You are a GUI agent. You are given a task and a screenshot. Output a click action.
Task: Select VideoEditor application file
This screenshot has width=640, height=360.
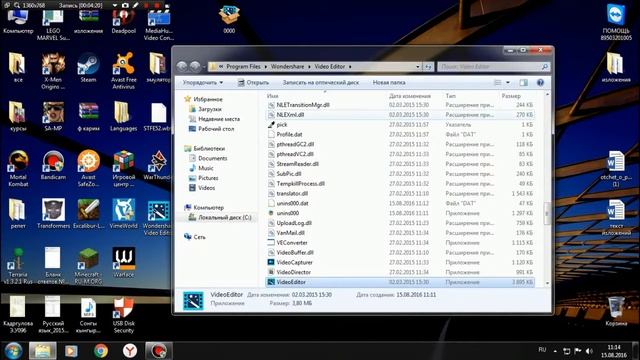coord(400,282)
